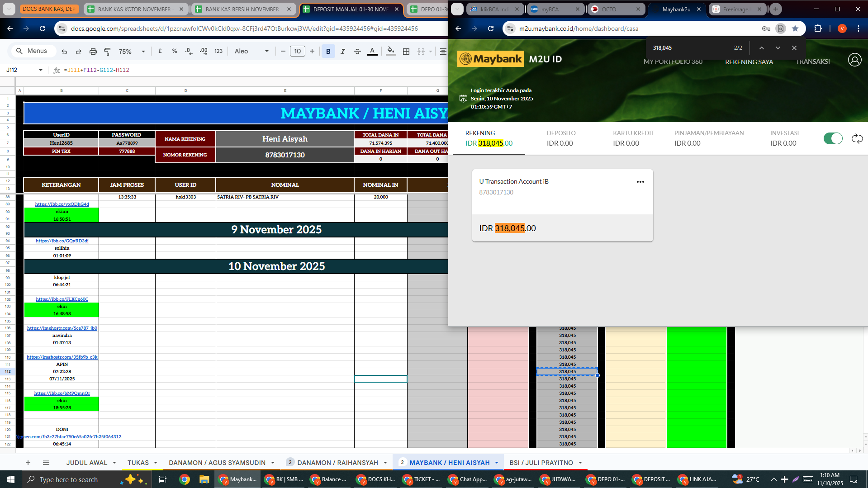Toggle italic formatting in Sheets
This screenshot has width=868, height=488.
click(343, 52)
